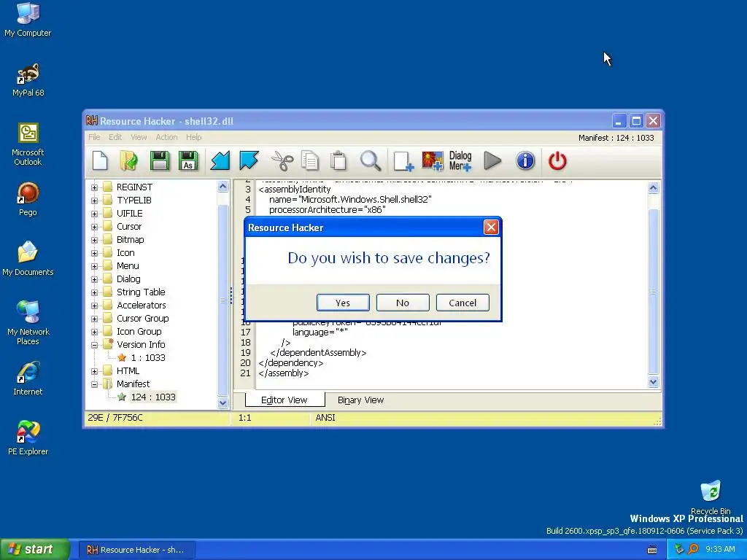Open My Network Places desktop icon

pos(28,323)
